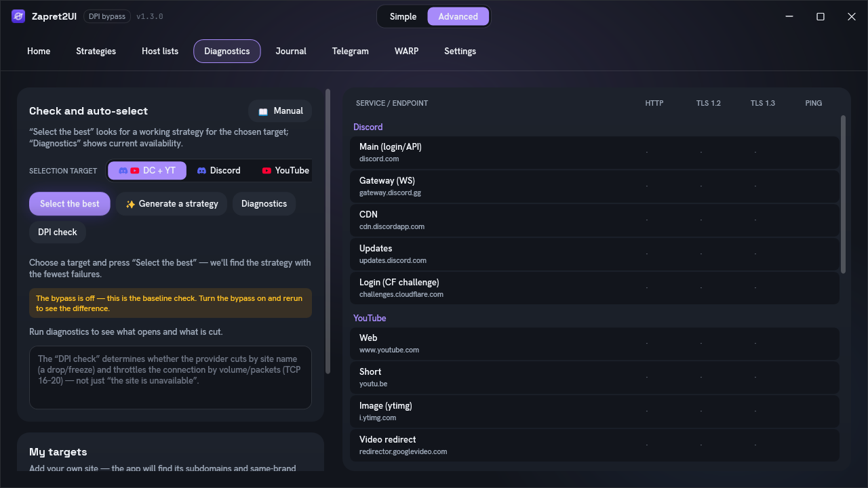
Task: Click the Diagnostics action button
Action: 264,204
